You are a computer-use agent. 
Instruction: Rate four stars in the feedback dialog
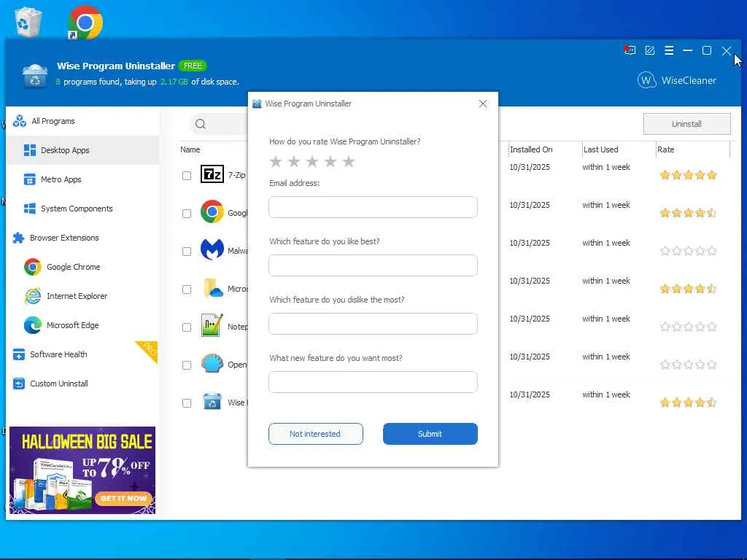[x=330, y=161]
